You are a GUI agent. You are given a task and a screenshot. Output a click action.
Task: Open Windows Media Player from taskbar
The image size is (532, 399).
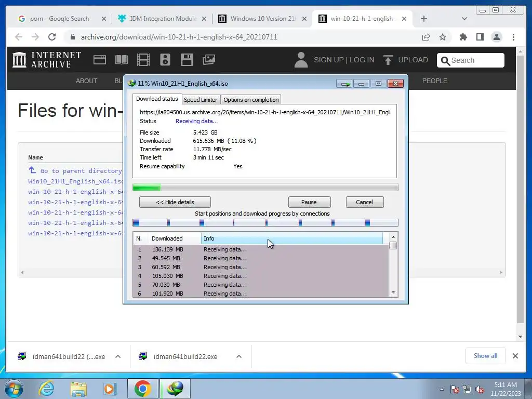point(110,389)
